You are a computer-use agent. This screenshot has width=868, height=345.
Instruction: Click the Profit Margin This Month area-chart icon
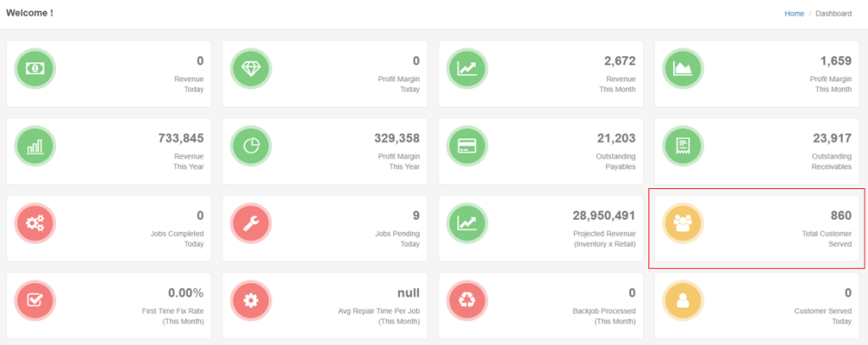[683, 69]
